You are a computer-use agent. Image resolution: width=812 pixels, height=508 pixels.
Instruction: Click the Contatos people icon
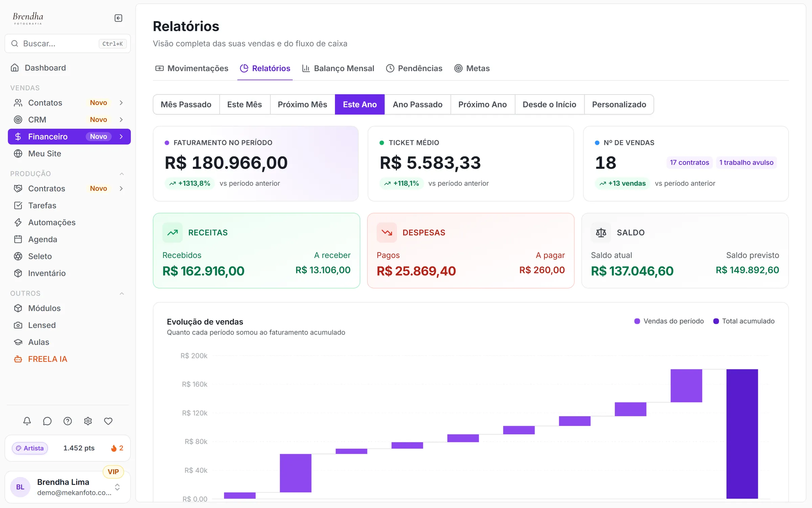(18, 103)
